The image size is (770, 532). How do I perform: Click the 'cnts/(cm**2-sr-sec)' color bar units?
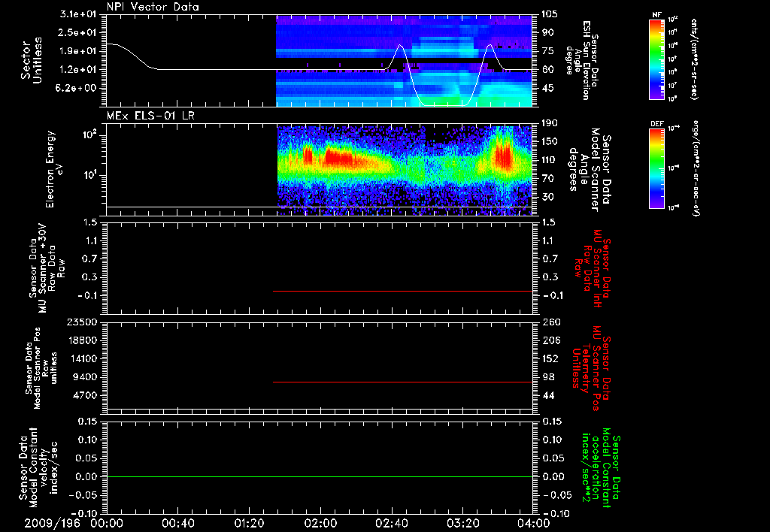[x=694, y=59]
